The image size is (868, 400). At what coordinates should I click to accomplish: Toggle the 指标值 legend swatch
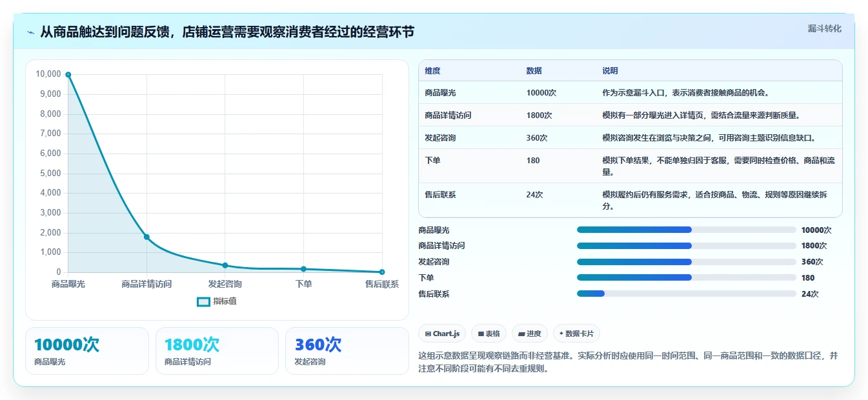(203, 301)
